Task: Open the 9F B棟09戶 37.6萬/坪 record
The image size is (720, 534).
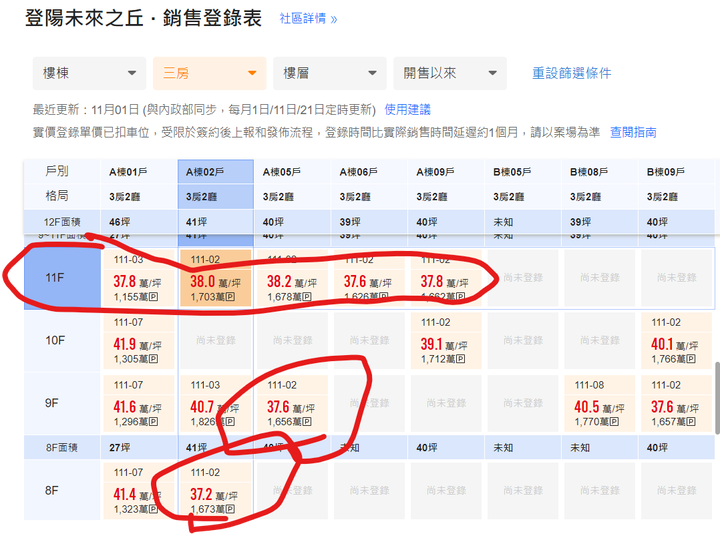Action: [x=676, y=403]
